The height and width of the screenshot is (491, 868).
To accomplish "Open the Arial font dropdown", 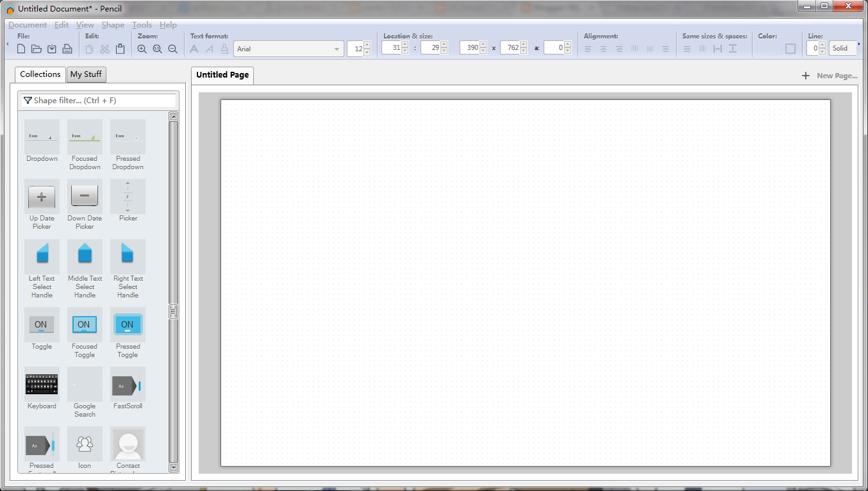I will click(337, 49).
